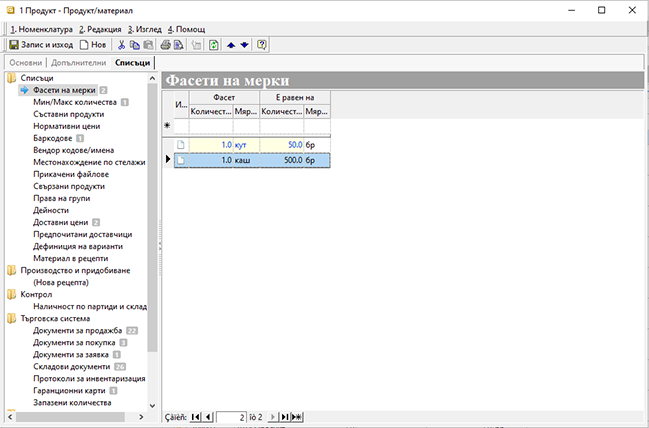Image resolution: width=649 pixels, height=428 pixels.
Task: Click the add new record navigation button
Action: point(297,417)
